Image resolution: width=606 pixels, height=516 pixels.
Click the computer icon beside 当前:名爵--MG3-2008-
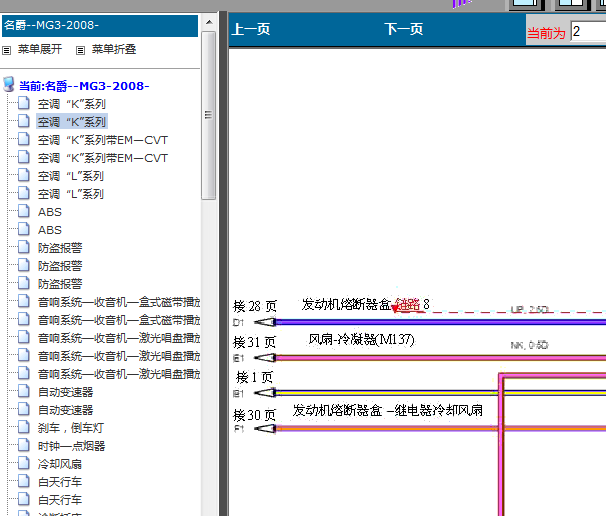point(9,84)
